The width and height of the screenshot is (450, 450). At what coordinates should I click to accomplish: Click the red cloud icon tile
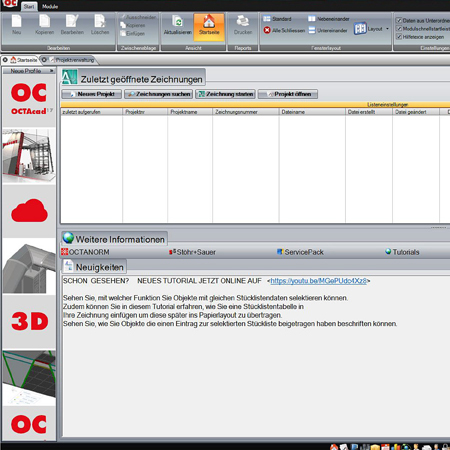[x=29, y=211]
